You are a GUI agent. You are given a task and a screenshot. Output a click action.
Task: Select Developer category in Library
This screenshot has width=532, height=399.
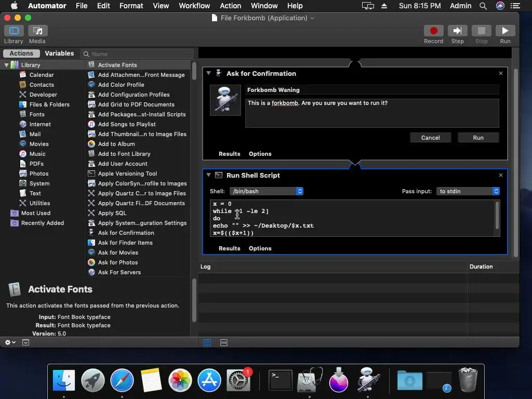click(x=43, y=95)
